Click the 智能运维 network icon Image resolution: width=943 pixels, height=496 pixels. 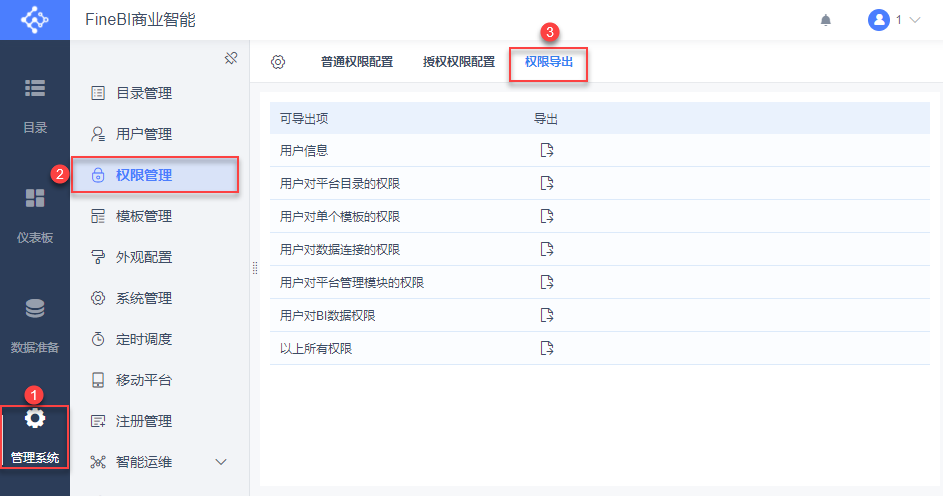pyautogui.click(x=98, y=462)
